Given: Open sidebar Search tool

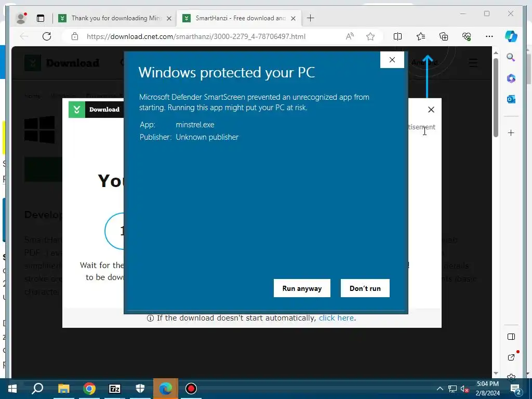Looking at the screenshot, I should (511, 57).
